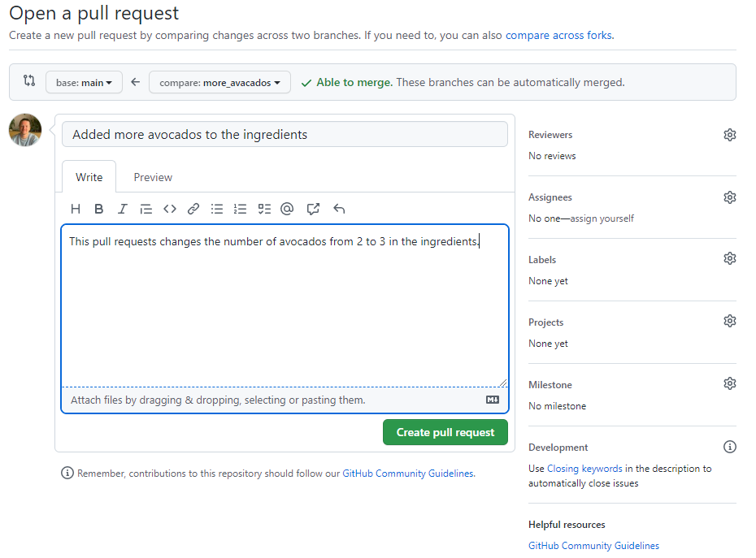Select the Write tab
The width and height of the screenshot is (756, 558).
(89, 176)
